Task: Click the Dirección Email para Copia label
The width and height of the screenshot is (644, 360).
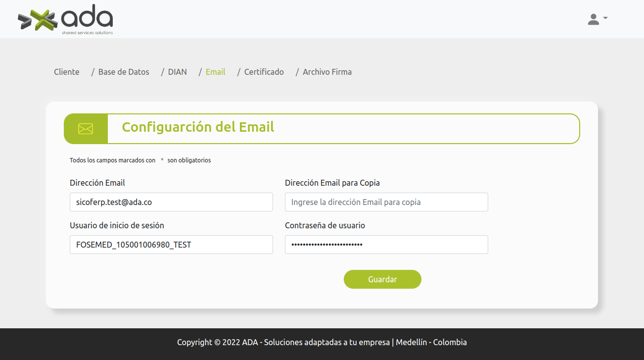Action: [x=332, y=183]
